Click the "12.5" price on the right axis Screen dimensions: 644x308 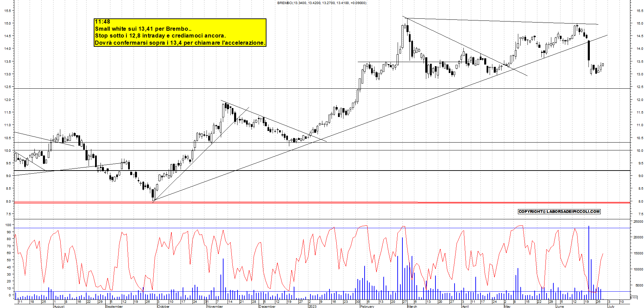coord(640,87)
